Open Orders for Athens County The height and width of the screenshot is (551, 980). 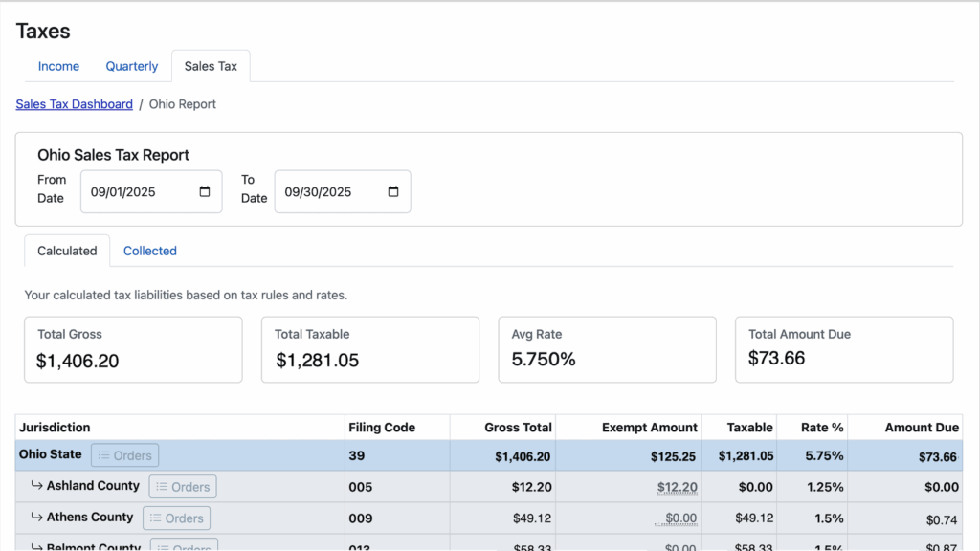176,518
